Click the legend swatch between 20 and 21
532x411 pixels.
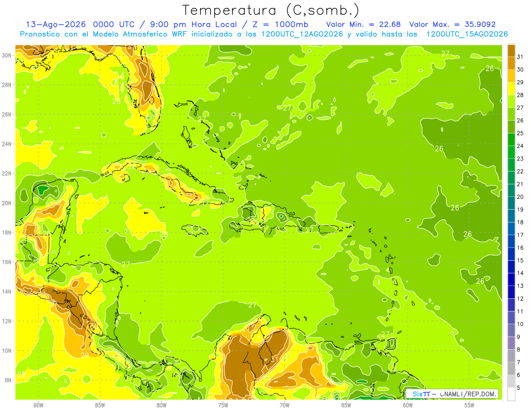[x=511, y=191]
